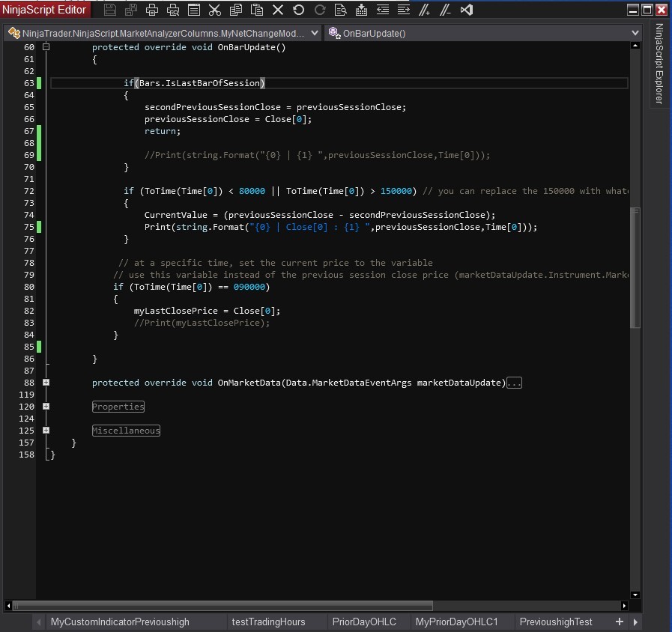Click the Compile icon in toolbar
Screen dimensions: 672x632
click(x=361, y=10)
